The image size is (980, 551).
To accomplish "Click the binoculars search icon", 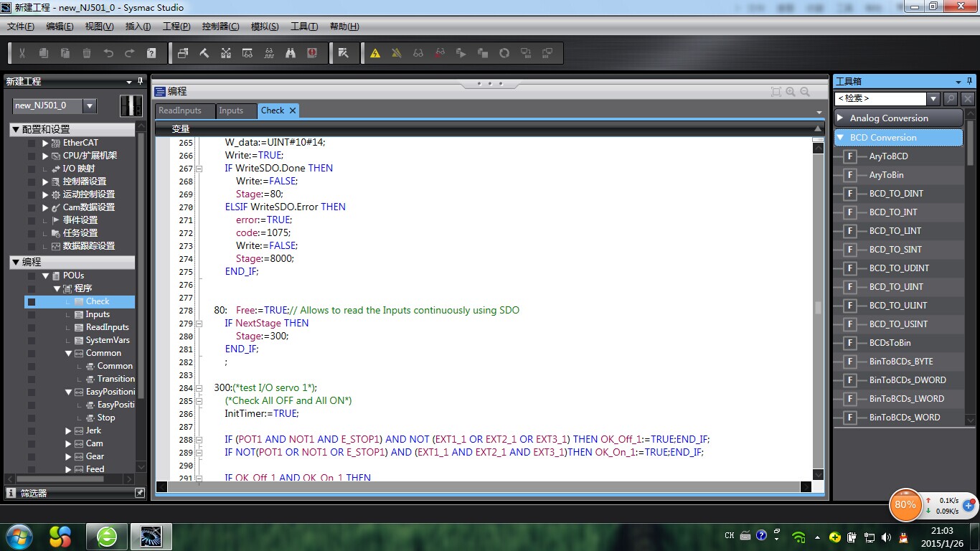I will pyautogui.click(x=291, y=53).
